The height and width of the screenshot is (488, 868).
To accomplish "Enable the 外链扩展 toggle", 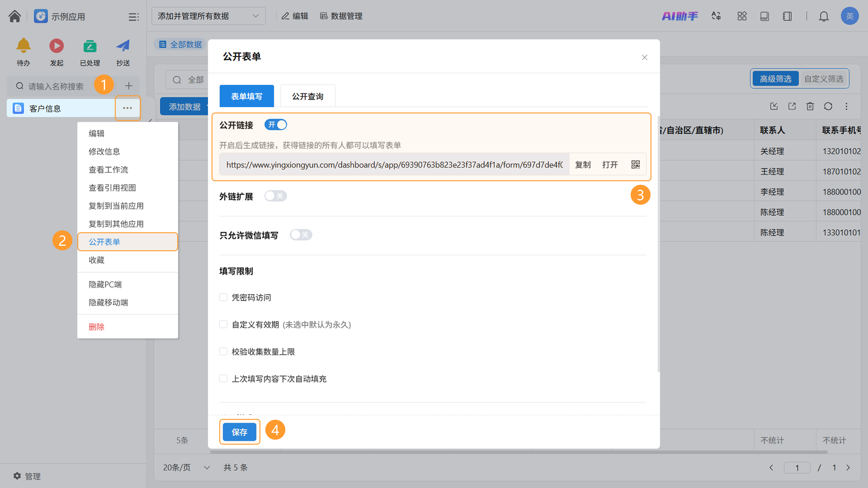I will pyautogui.click(x=275, y=196).
